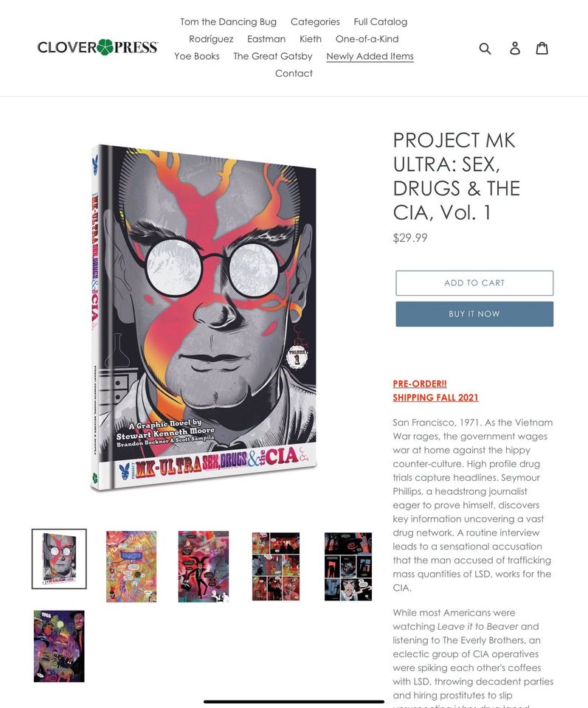588x708 pixels.
Task: Select the second colorful psychedelic page thumbnail
Action: (131, 566)
